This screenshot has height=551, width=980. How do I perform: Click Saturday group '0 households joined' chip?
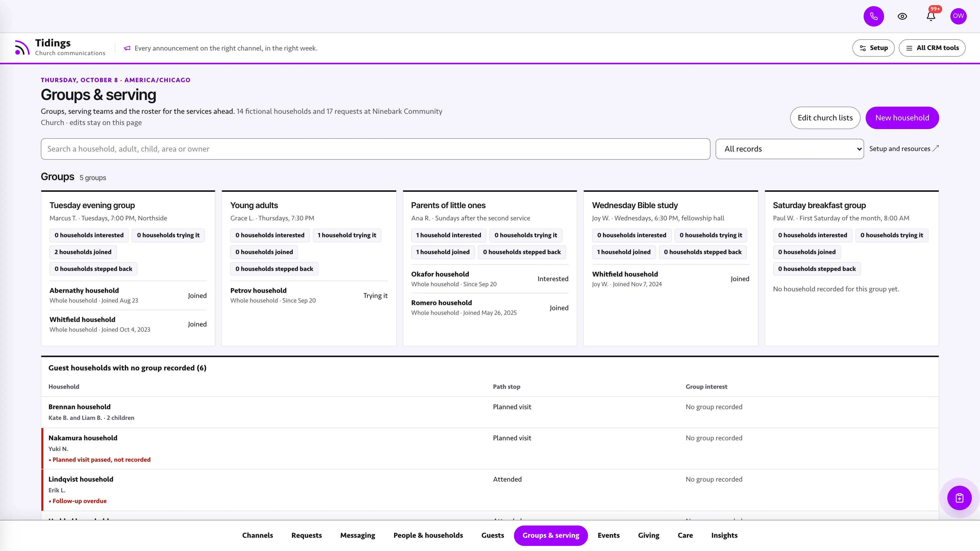point(806,252)
